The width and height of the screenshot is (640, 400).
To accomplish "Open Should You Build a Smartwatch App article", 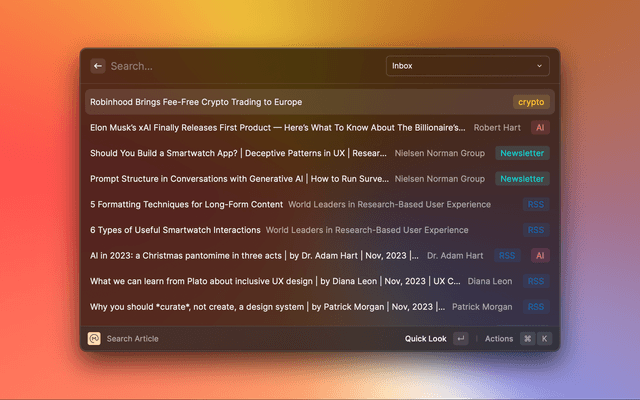I will click(238, 153).
